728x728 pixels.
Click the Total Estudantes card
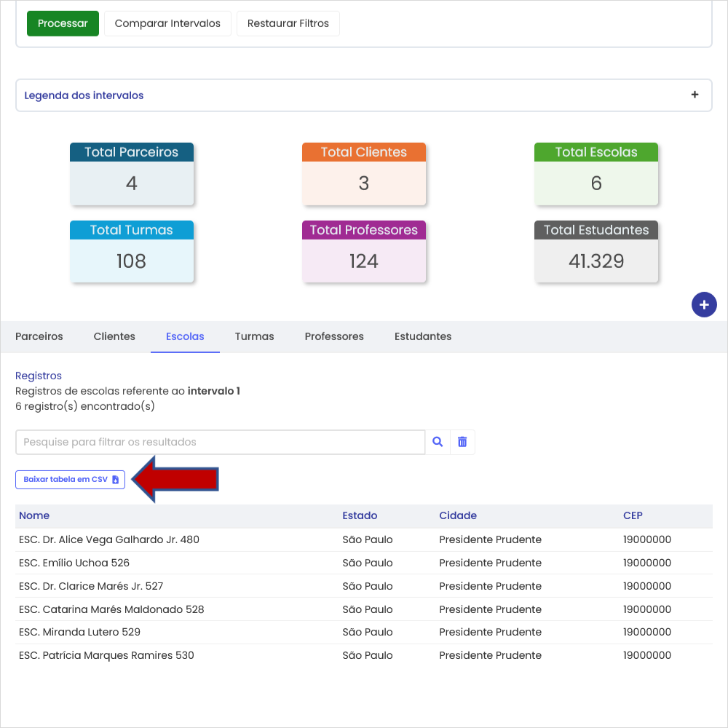(596, 252)
